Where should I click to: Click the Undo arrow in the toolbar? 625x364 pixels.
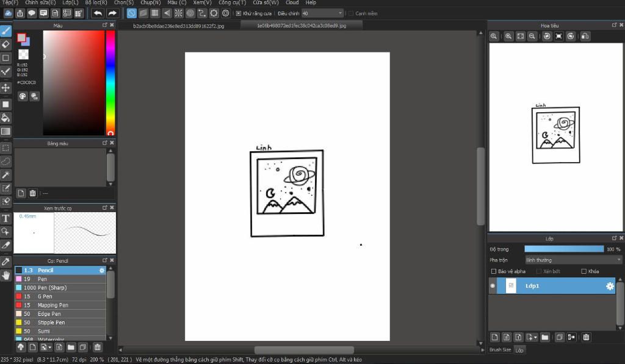97,13
